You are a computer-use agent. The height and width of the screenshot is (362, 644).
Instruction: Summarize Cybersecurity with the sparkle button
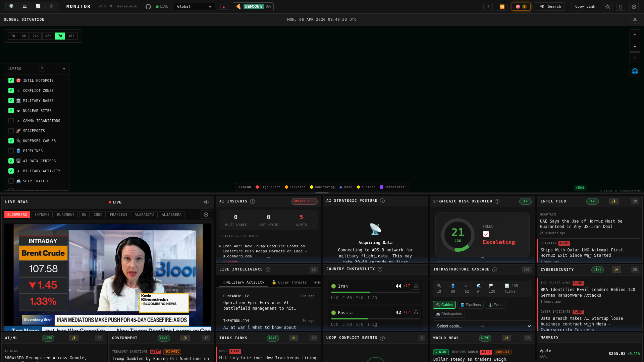click(616, 270)
